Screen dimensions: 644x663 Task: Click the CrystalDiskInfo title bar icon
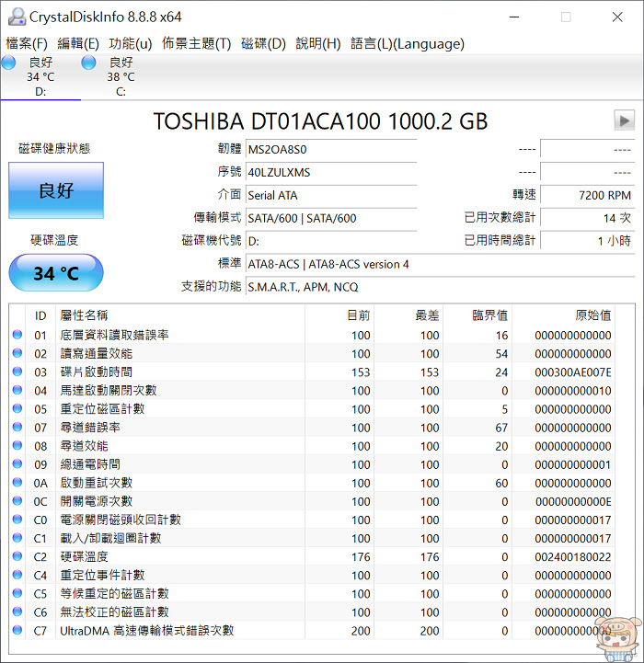pyautogui.click(x=17, y=17)
